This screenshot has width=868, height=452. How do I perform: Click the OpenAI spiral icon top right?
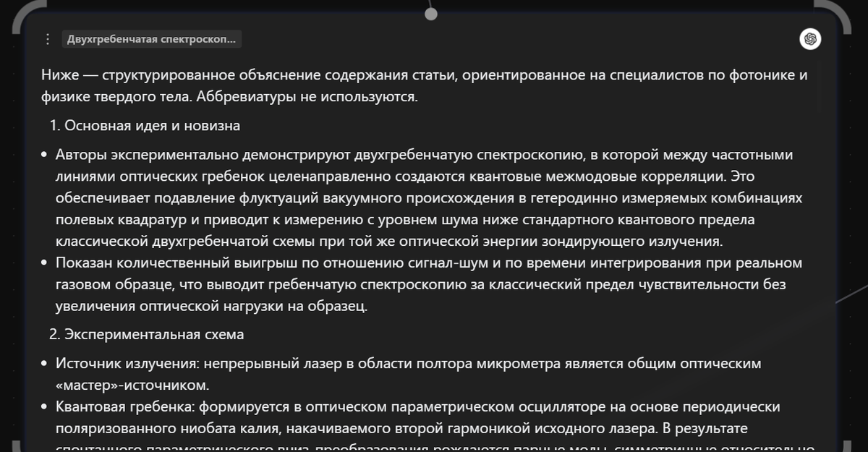click(x=811, y=40)
